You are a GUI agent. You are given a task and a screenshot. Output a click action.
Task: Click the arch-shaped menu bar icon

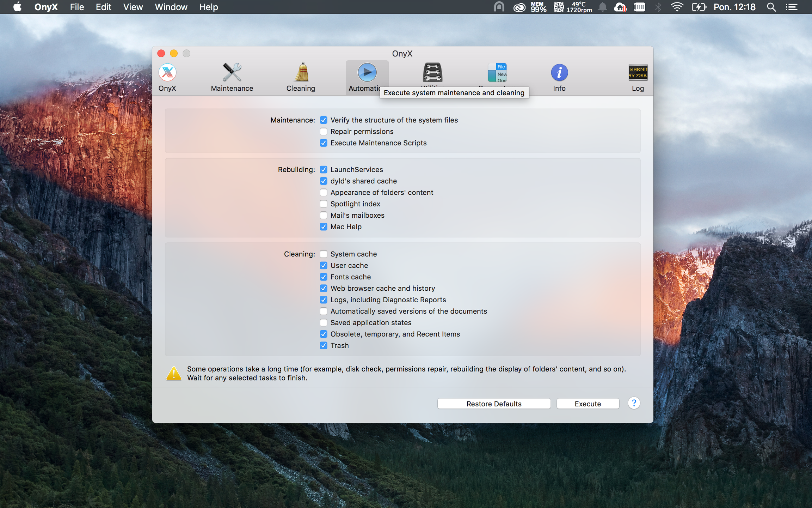click(499, 7)
